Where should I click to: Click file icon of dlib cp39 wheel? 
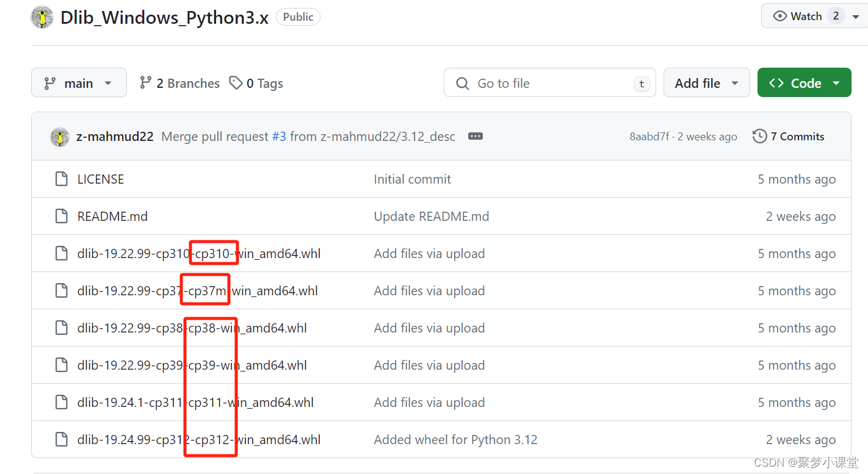(x=61, y=365)
